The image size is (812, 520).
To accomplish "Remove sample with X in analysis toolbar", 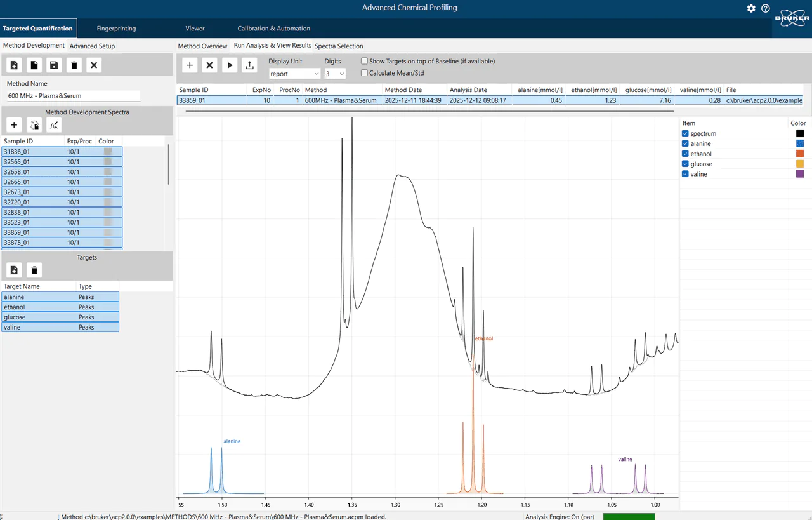I will pos(210,65).
